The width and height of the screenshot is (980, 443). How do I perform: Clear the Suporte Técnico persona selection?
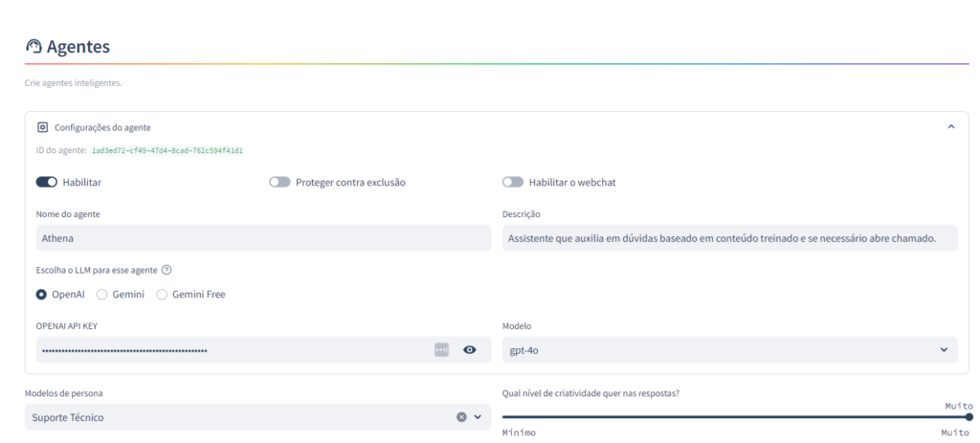pyautogui.click(x=461, y=417)
